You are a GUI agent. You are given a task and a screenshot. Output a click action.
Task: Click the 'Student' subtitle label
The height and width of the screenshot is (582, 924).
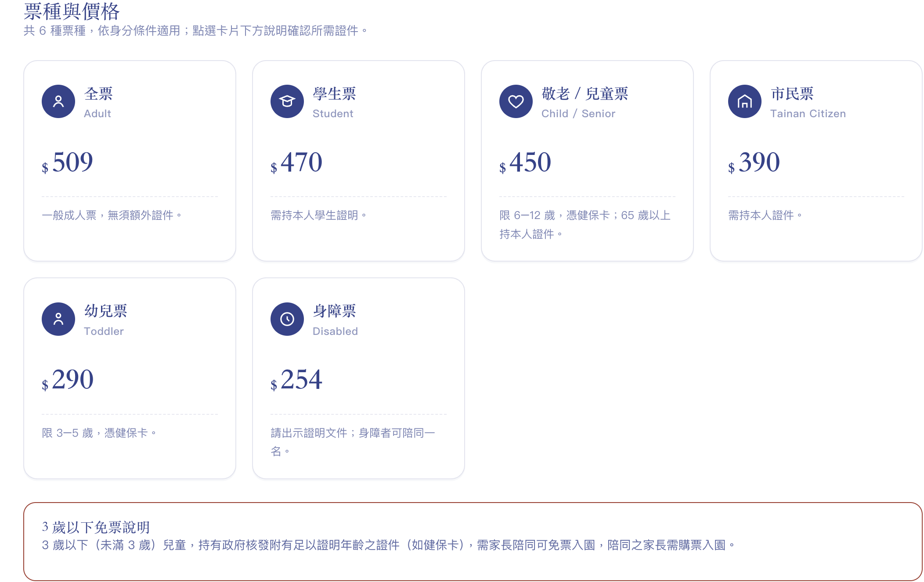click(333, 114)
